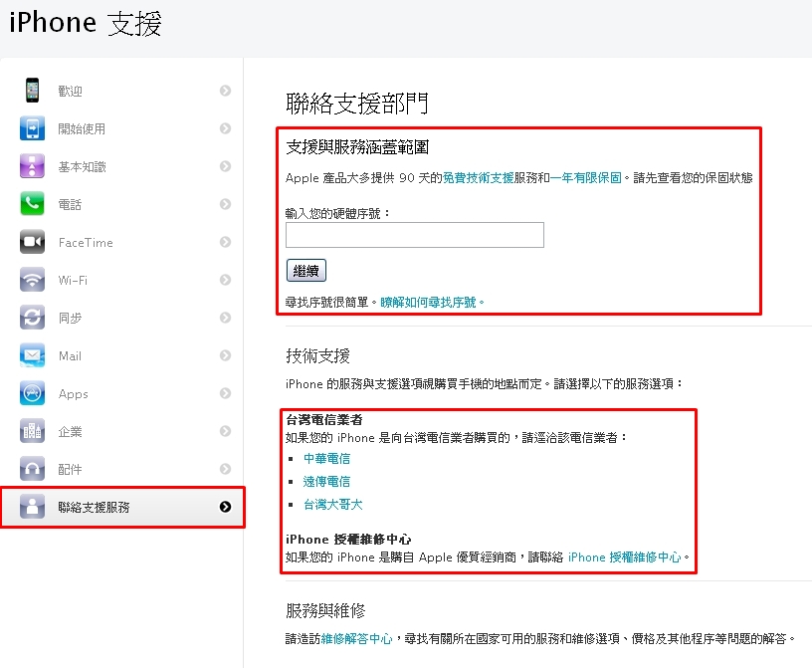Expand the 同步 row arrow
812x668 pixels.
[x=225, y=318]
